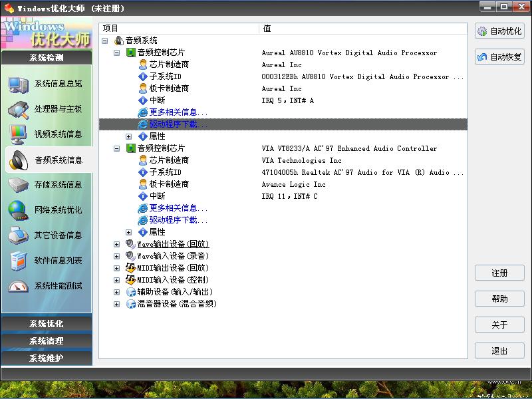Click IE icon beside first 更多相关信息
Viewport: 532px width, 399px height.
(x=143, y=112)
